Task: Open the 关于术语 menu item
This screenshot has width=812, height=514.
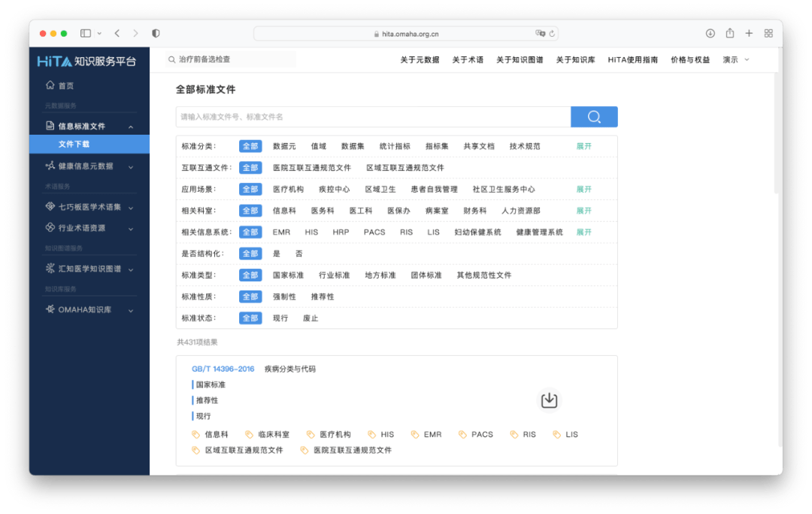Action: [466, 59]
